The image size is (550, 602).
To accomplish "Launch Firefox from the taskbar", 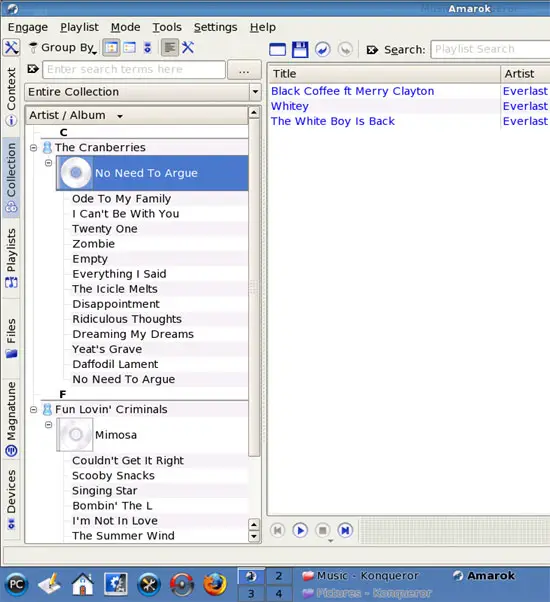I will coord(215,584).
